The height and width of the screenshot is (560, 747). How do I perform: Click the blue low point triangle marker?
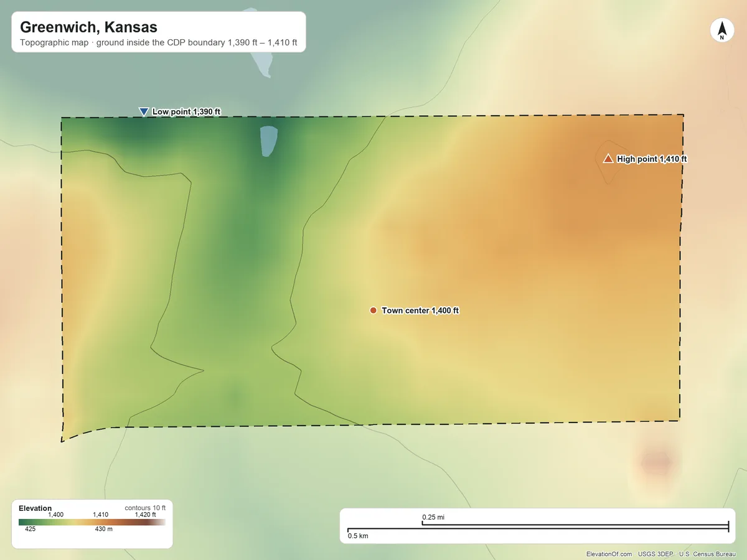pos(144,111)
